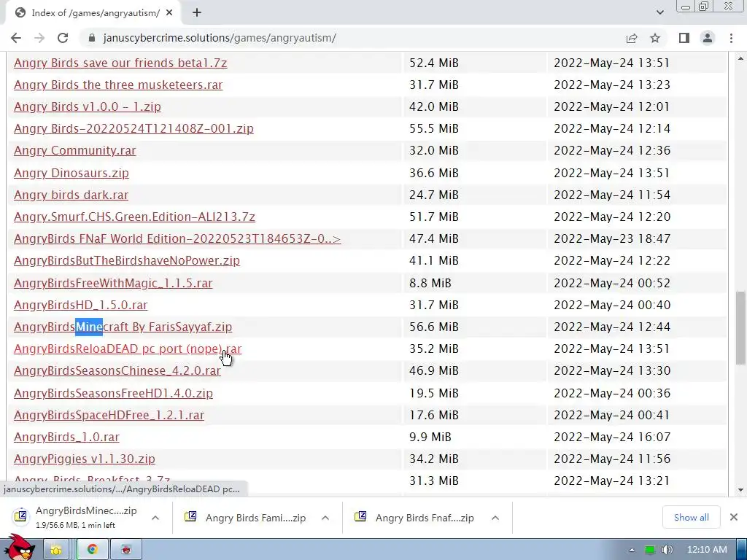The image size is (747, 560).
Task: Show all downloads
Action: [x=692, y=517]
